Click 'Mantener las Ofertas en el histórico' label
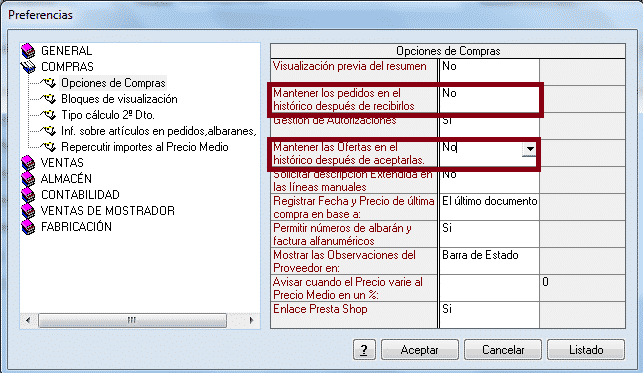The width and height of the screenshot is (643, 373). pyautogui.click(x=349, y=154)
